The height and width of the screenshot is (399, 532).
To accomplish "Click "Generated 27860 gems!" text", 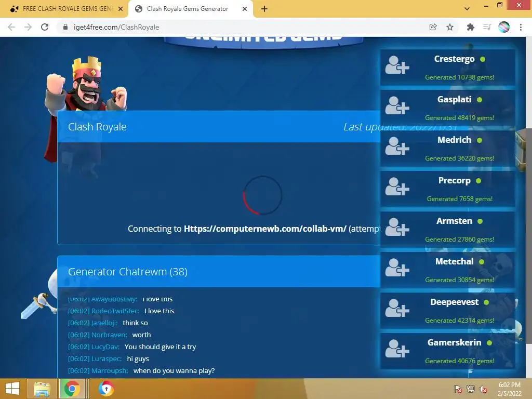I will coord(460,240).
